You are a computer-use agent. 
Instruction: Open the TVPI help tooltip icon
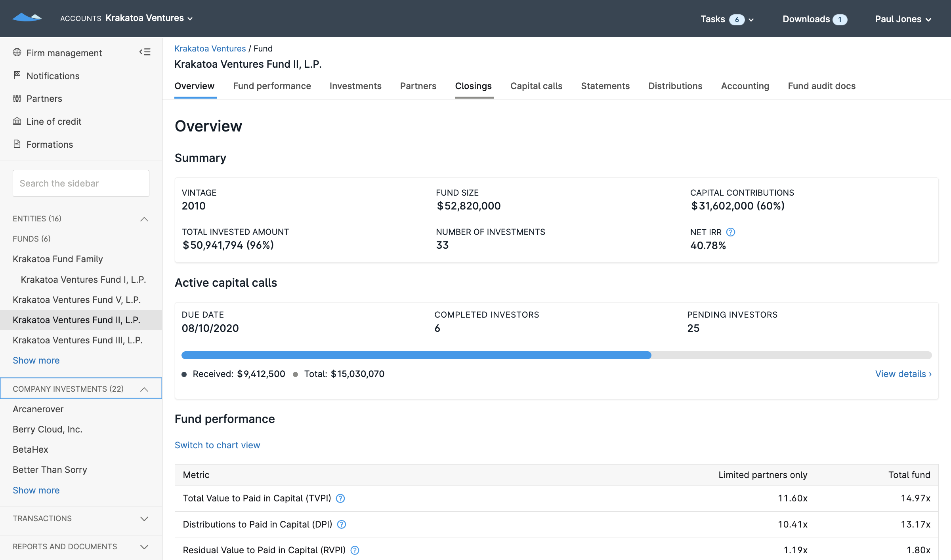tap(340, 498)
